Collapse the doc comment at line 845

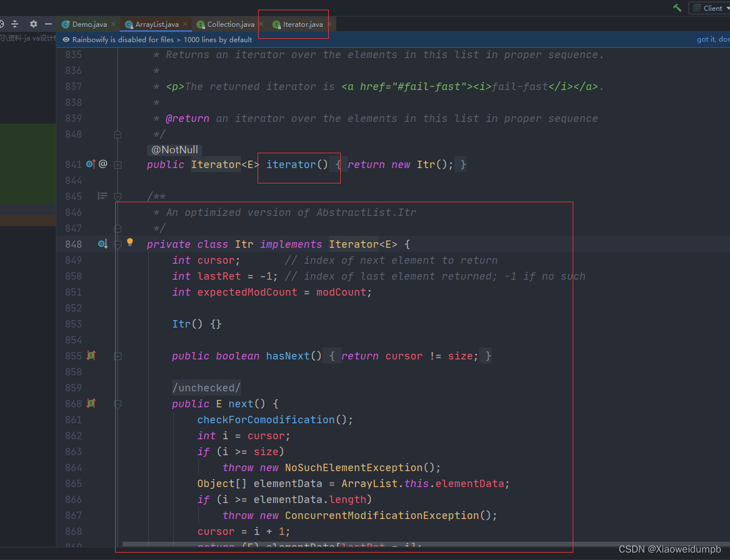pos(117,197)
